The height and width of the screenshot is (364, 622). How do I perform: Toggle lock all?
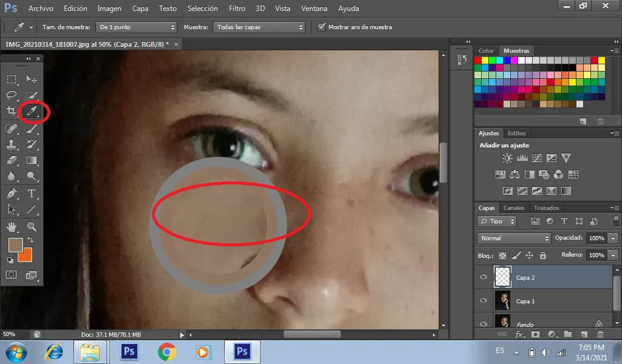[x=543, y=255]
